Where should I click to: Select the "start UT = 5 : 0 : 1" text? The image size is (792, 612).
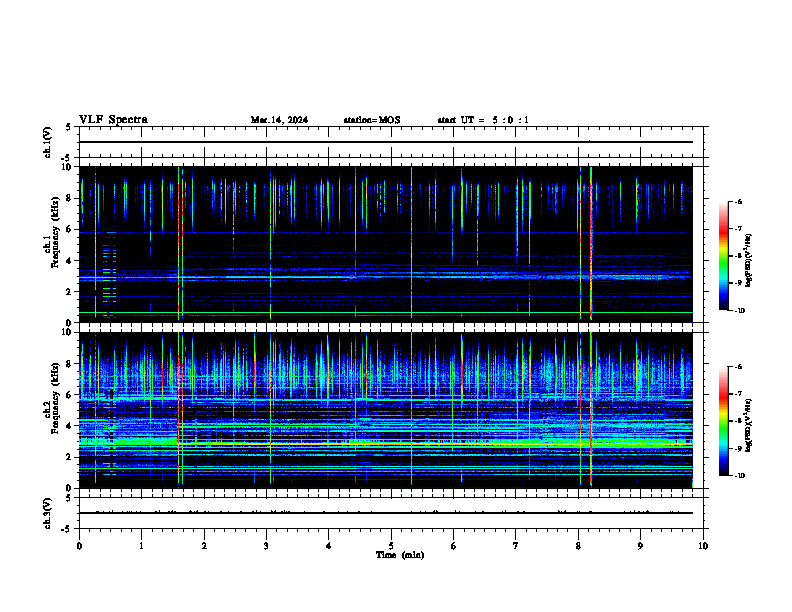coord(483,120)
